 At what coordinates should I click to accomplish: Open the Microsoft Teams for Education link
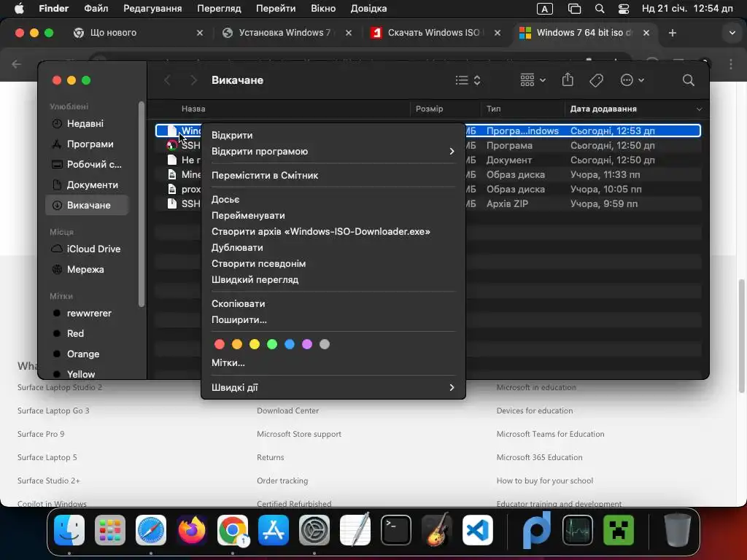click(550, 434)
